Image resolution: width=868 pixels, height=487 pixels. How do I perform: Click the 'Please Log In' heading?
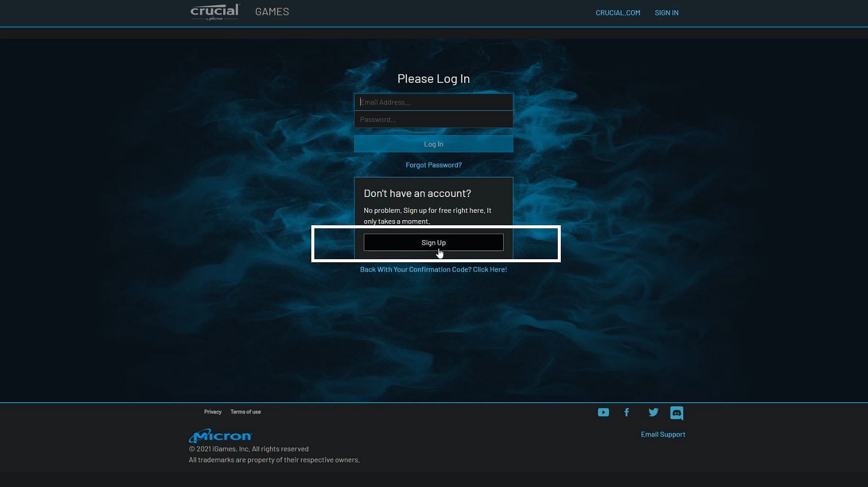tap(434, 79)
